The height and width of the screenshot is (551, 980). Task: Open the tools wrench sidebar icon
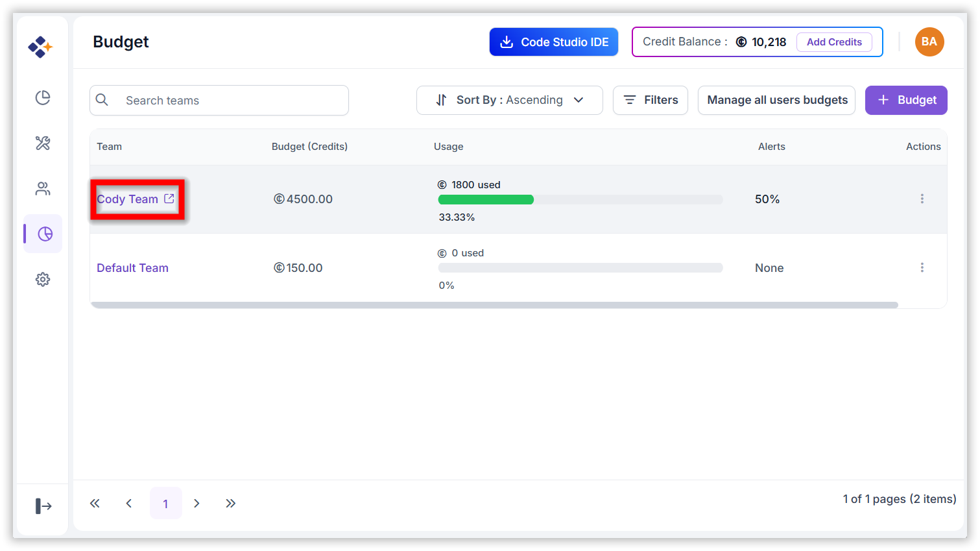(43, 143)
